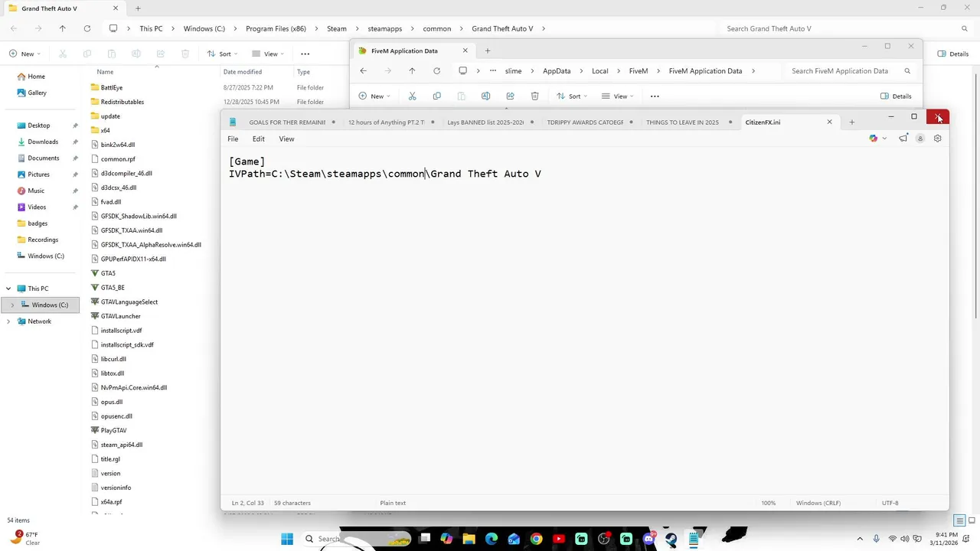Open View dropdown in GTA V window
The height and width of the screenshot is (551, 980).
pyautogui.click(x=267, y=54)
